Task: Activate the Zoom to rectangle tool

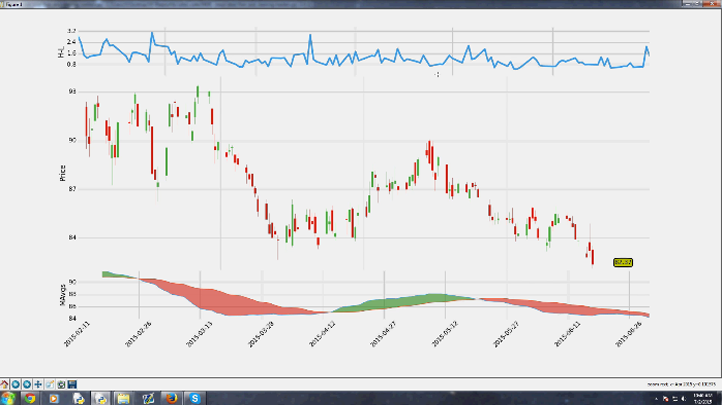Action: [x=49, y=383]
